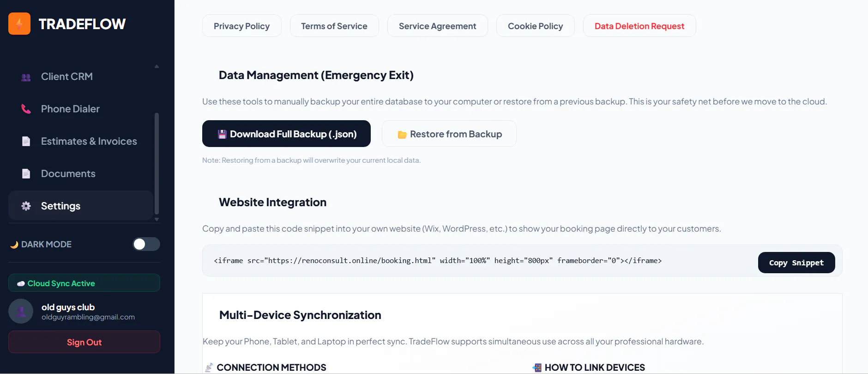Download Full Backup (.json)
Viewport: 868px width, 374px height.
(x=286, y=134)
